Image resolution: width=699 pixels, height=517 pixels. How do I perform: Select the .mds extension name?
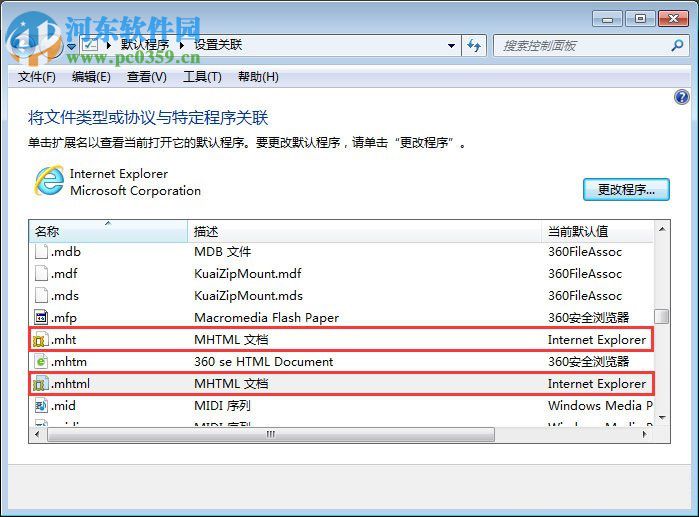point(65,295)
